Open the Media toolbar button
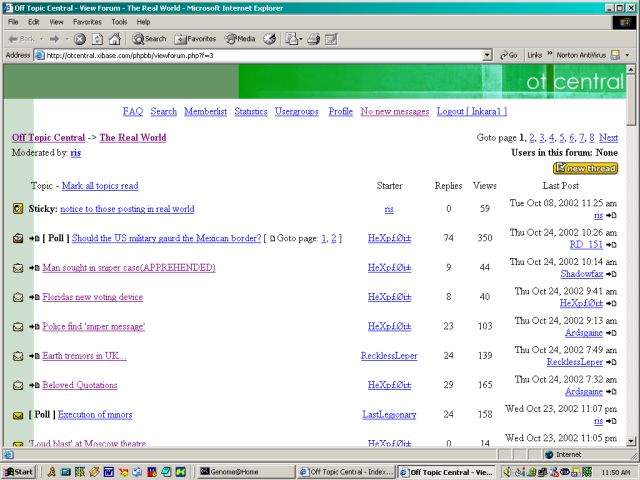640x480 pixels. click(x=240, y=39)
